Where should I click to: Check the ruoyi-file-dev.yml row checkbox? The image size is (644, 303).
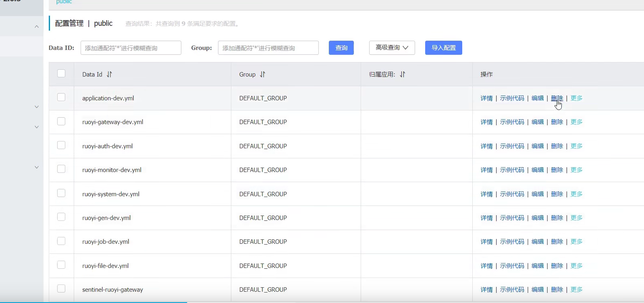pyautogui.click(x=61, y=265)
